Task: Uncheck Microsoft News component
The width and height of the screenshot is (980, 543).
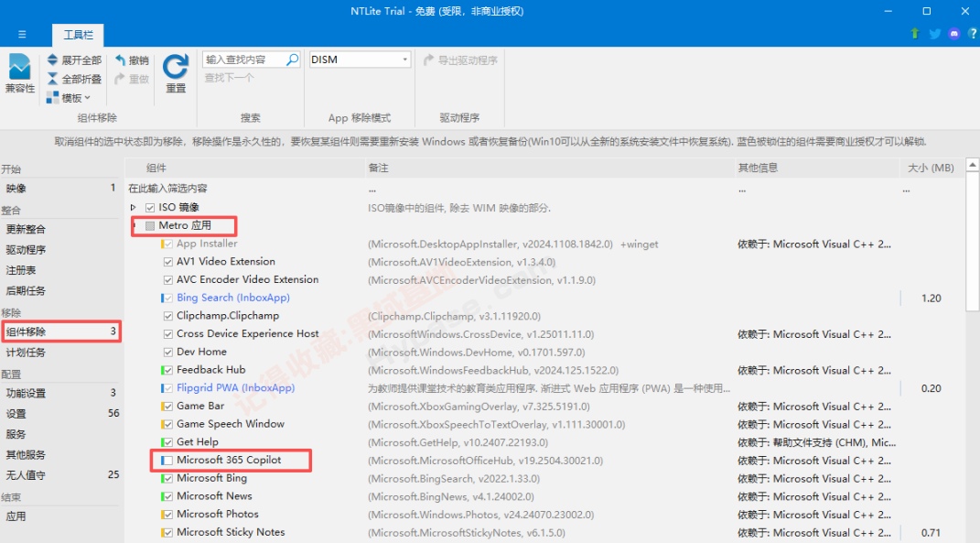Action: click(168, 496)
